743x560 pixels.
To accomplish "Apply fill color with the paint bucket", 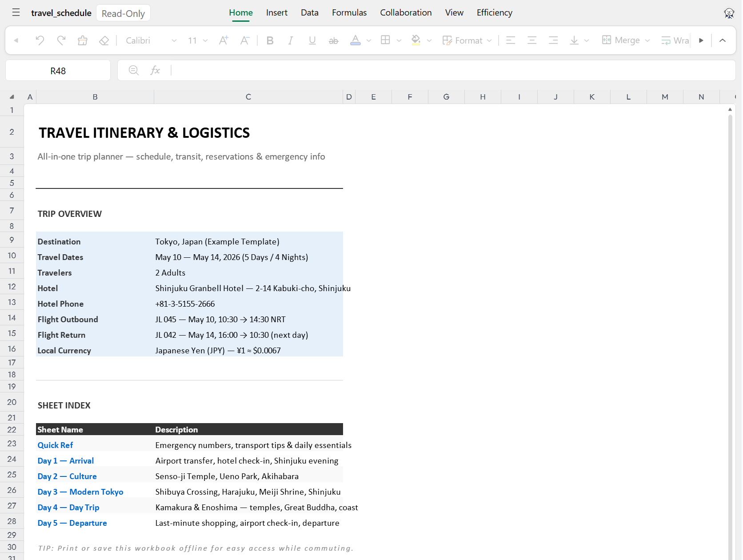I will coord(416,40).
